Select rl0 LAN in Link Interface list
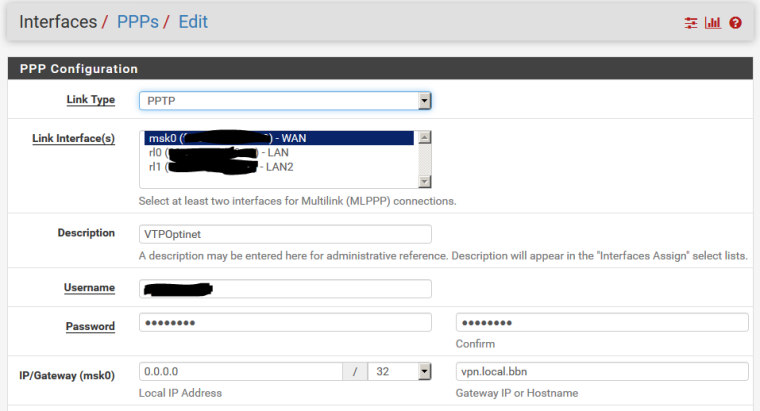This screenshot has height=411, width=760. pos(279,153)
